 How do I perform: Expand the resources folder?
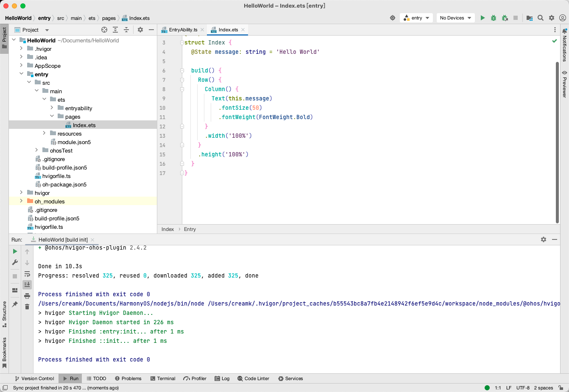click(x=44, y=133)
